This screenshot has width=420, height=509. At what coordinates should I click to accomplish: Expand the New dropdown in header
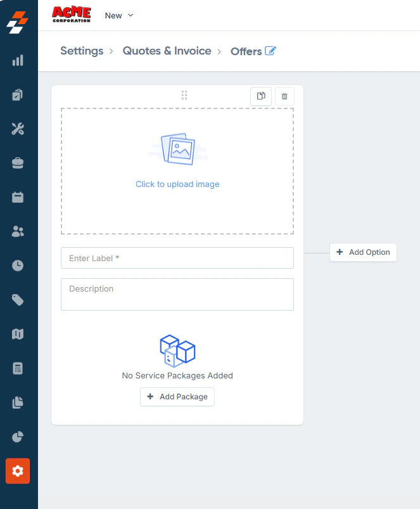tap(119, 16)
